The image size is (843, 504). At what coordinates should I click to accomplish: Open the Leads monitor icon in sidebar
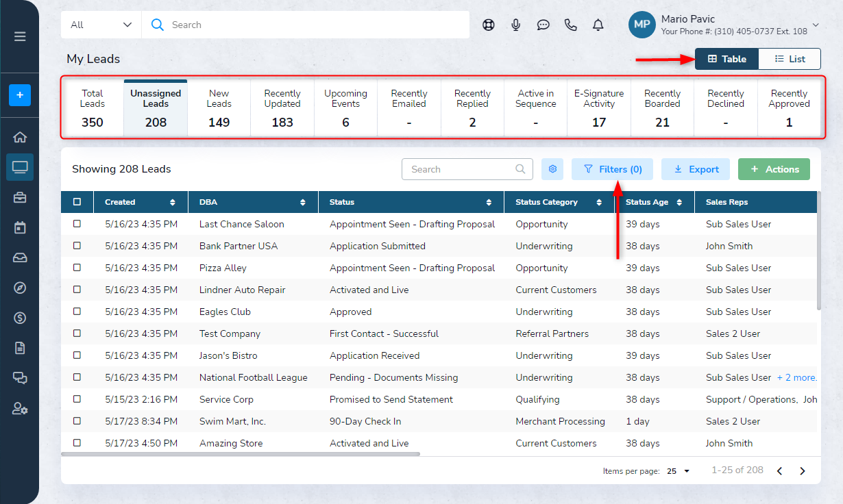click(x=20, y=167)
